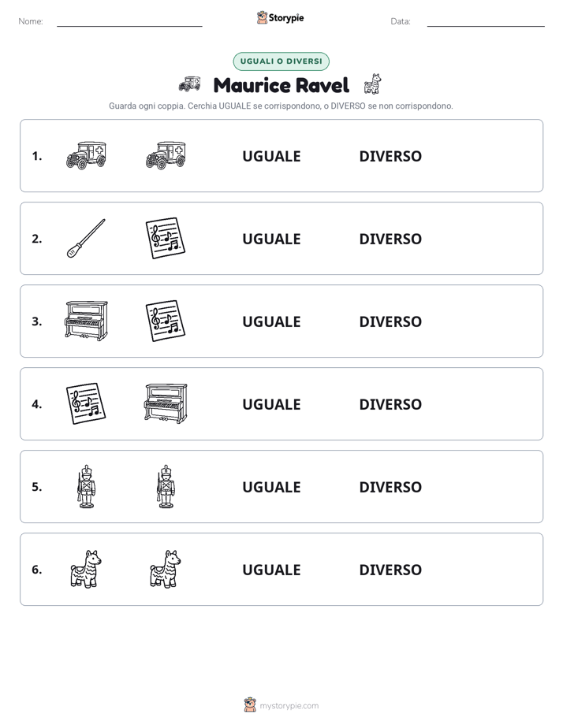Click the llama icon beside the Maurice Ravel title

pos(372,84)
